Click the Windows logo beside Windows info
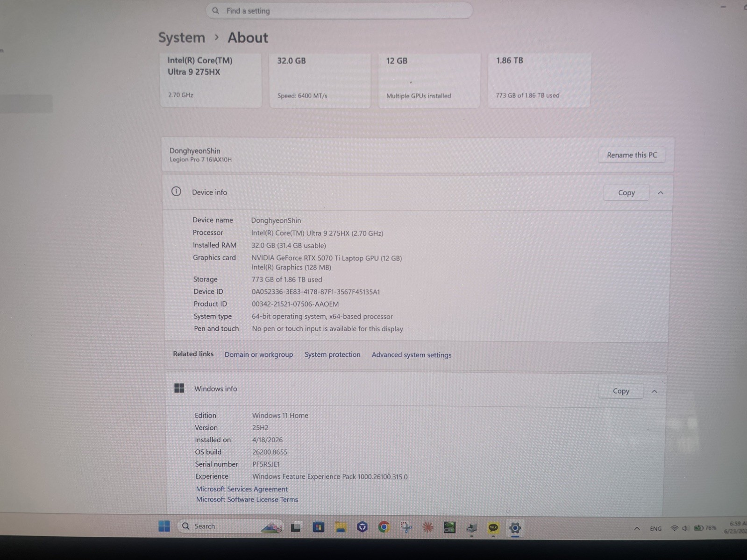Screen dimensions: 747x560 point(179,388)
